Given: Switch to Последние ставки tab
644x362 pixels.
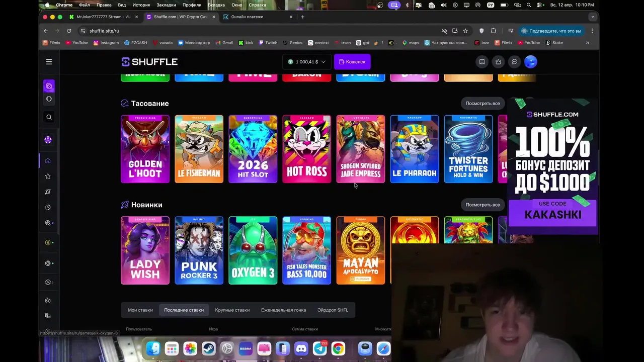Looking at the screenshot, I should (184, 310).
